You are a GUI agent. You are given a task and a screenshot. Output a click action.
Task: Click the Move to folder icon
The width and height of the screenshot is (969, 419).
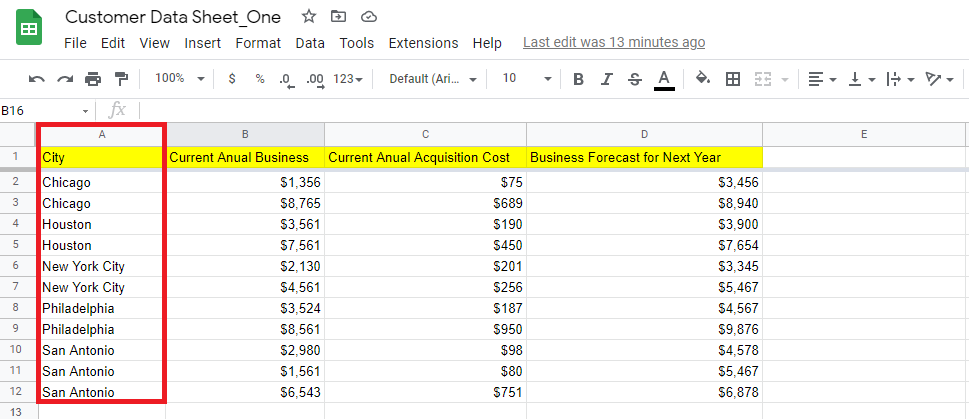point(339,17)
